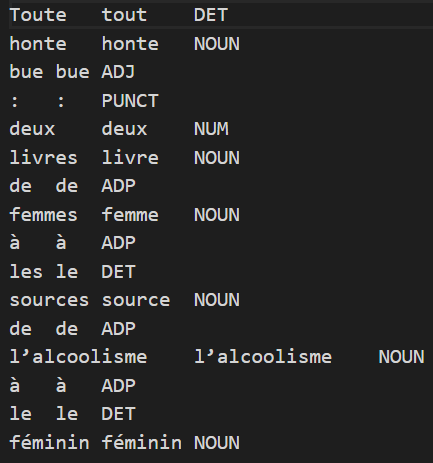The width and height of the screenshot is (433, 463).
Task: Click the word femmes in first column
Action: point(43,215)
